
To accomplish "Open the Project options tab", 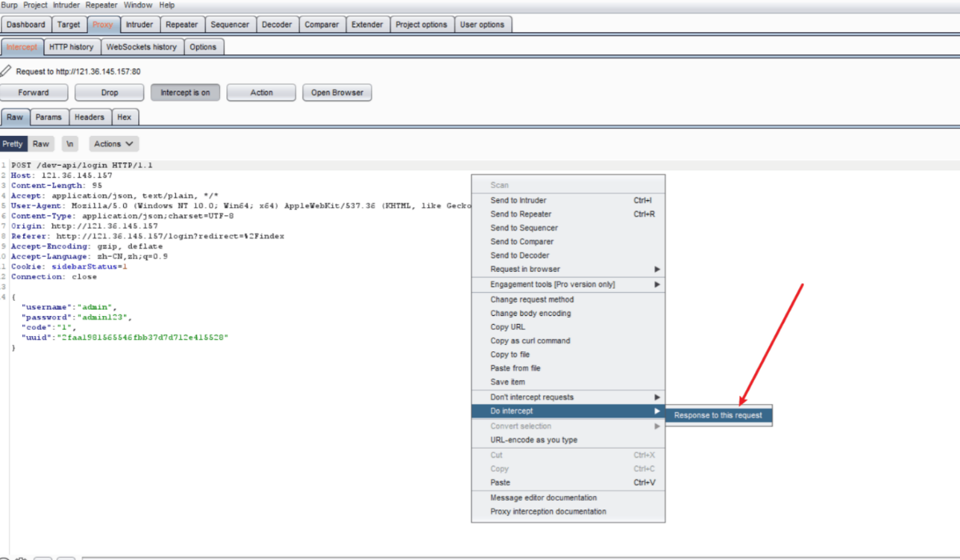I will [x=422, y=25].
